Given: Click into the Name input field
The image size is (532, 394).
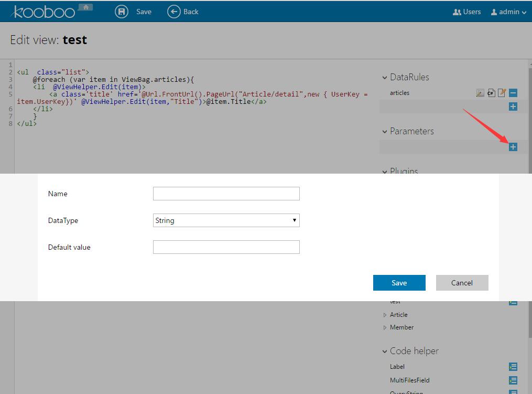Looking at the screenshot, I should pyautogui.click(x=226, y=194).
